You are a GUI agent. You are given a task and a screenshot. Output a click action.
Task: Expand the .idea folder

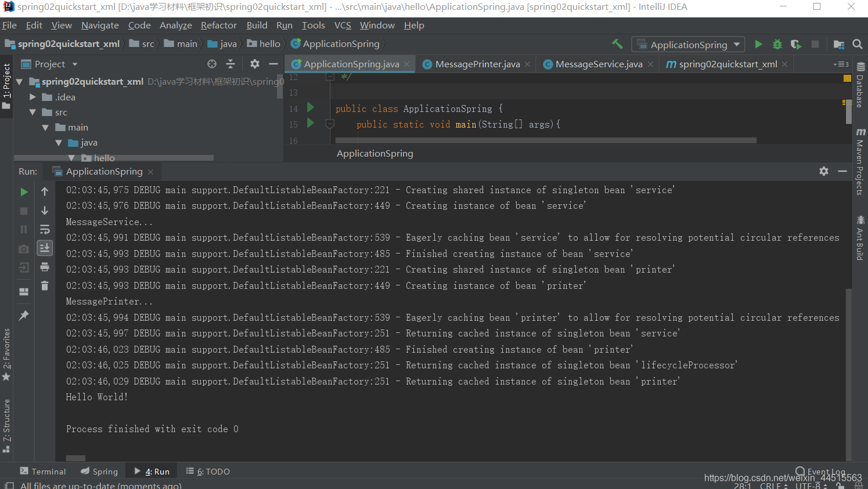(33, 97)
